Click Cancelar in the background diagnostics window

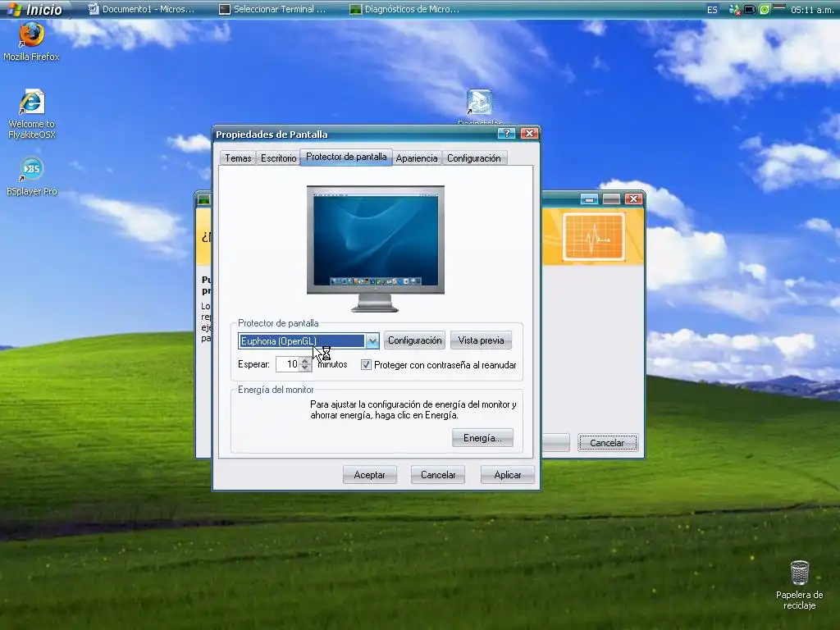[x=607, y=443]
